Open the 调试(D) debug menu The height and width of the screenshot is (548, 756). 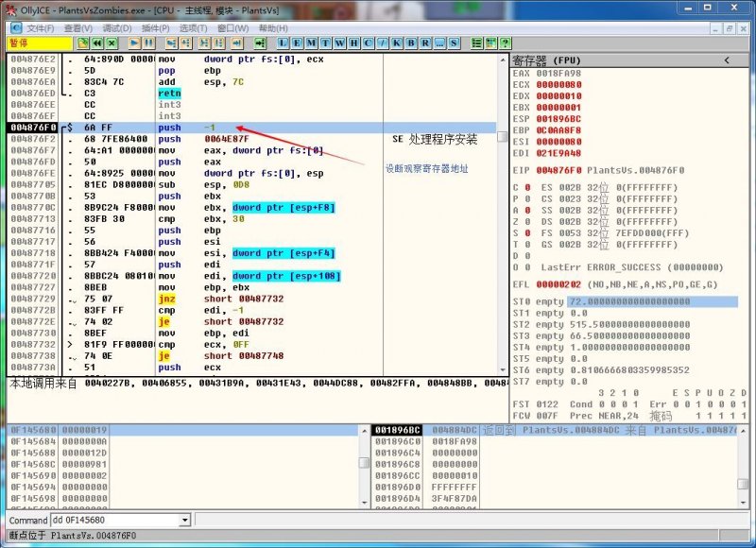117,28
